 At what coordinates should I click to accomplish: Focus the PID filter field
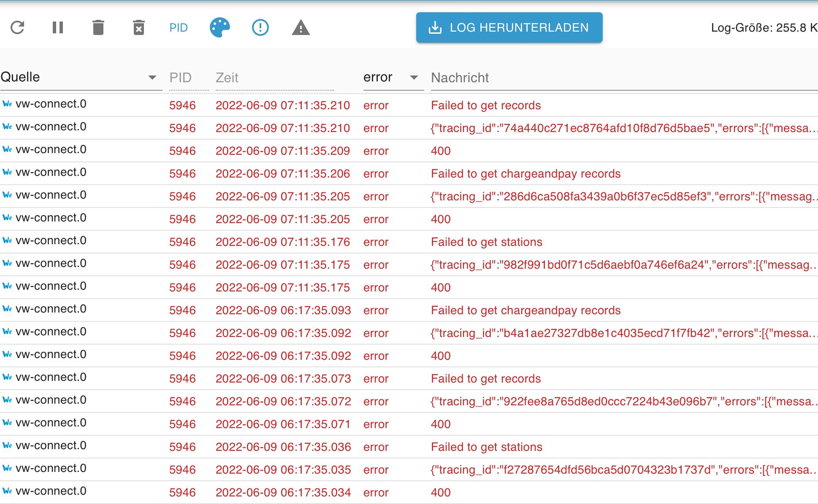point(189,78)
